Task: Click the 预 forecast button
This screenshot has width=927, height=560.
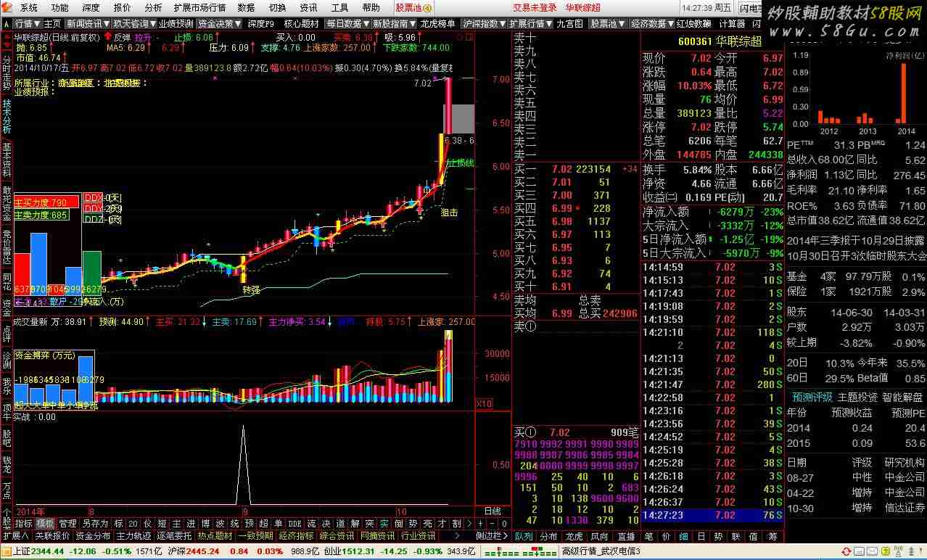Action: 249,523
